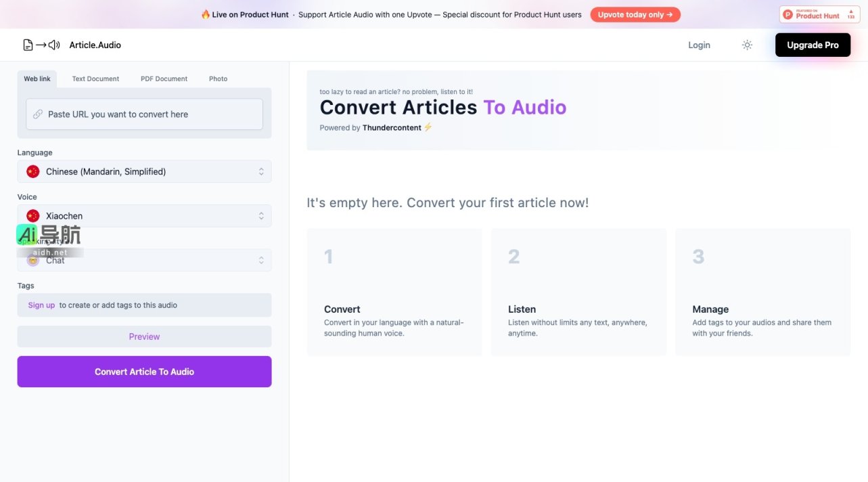Select the PDF Document tab
868x482 pixels.
pyautogui.click(x=164, y=79)
